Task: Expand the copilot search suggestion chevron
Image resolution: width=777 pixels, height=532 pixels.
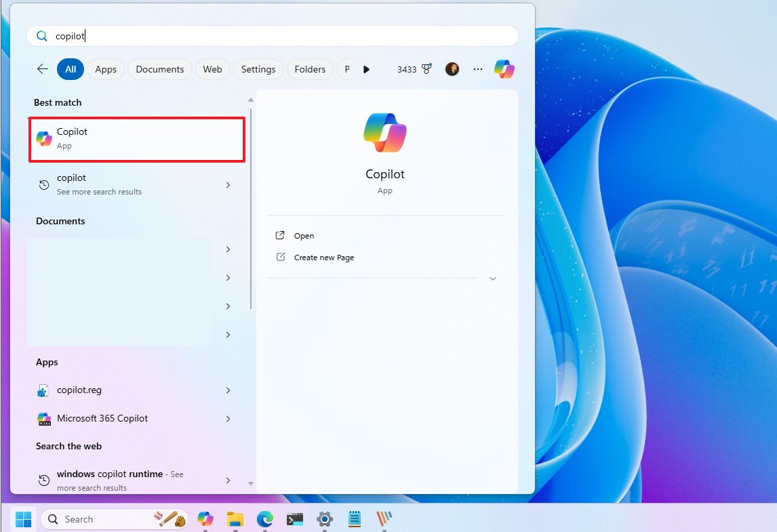Action: [x=228, y=184]
